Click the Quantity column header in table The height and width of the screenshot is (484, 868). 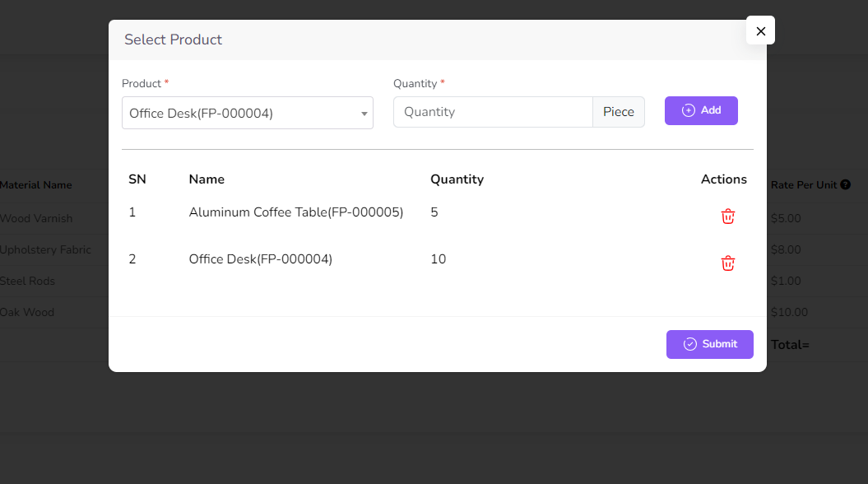coord(457,179)
